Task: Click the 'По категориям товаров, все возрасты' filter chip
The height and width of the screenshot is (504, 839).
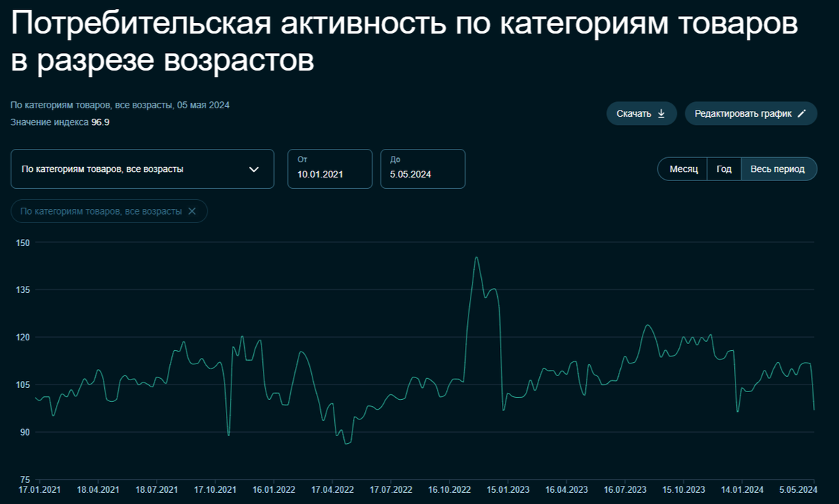Action: click(109, 211)
